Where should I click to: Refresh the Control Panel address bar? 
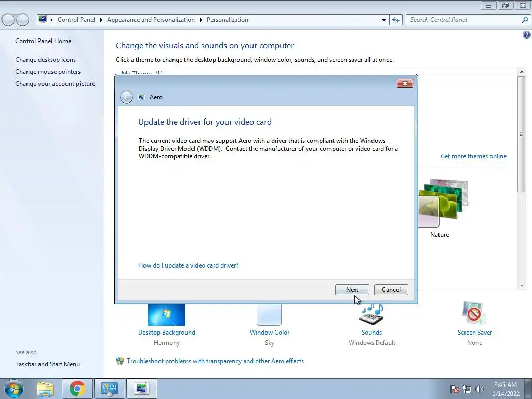coord(395,20)
